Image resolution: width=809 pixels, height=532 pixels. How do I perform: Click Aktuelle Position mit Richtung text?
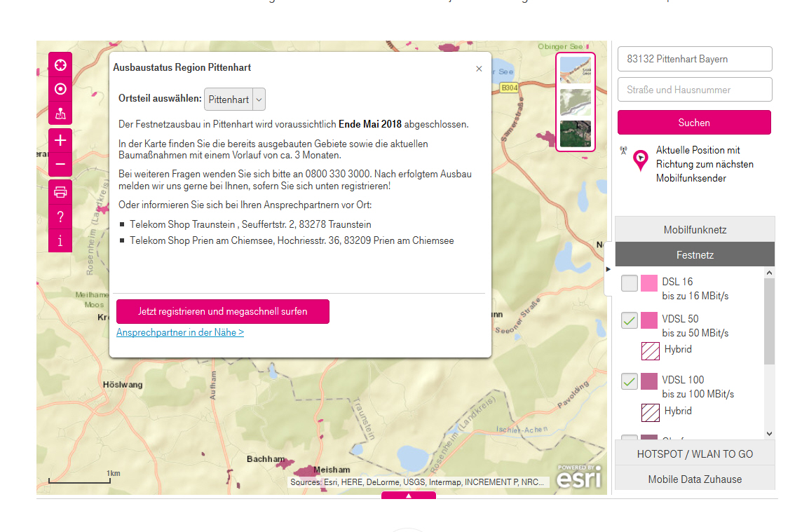(705, 164)
